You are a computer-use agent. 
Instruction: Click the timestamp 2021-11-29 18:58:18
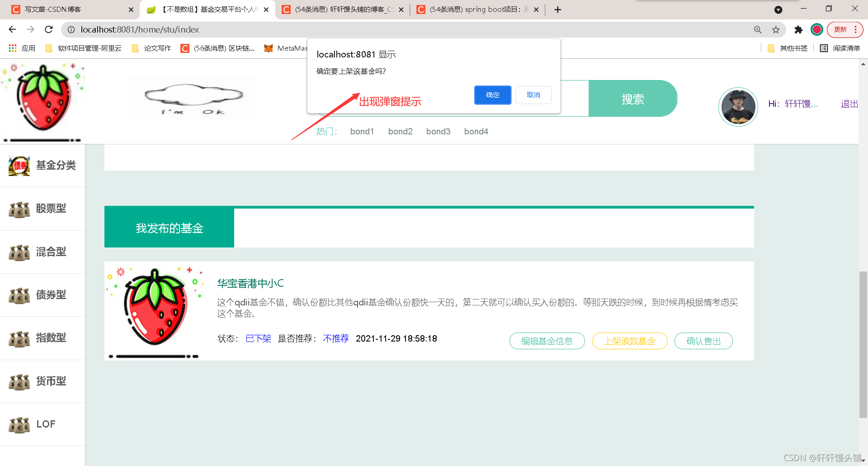[x=396, y=338]
